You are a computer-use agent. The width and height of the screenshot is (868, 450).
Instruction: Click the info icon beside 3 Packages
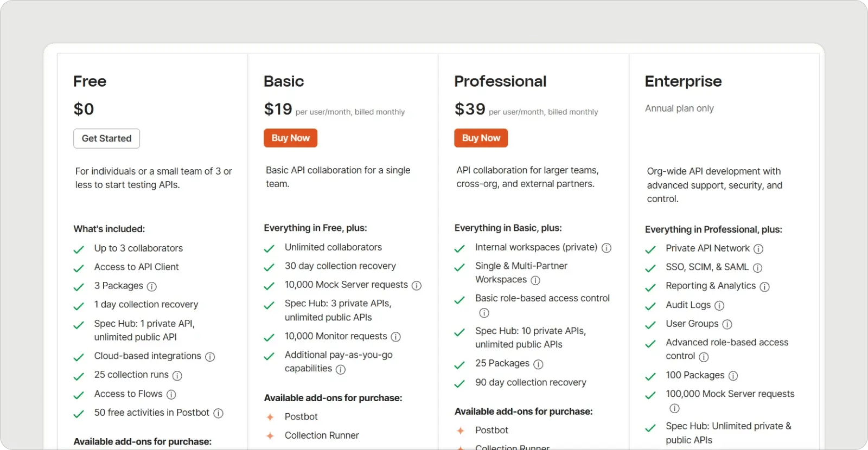pos(152,286)
